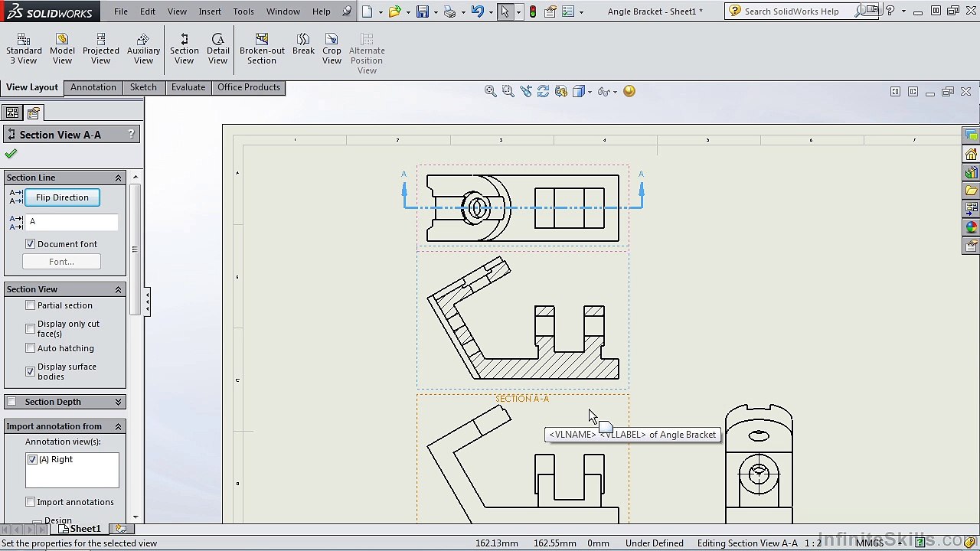Add a Projected View
The height and width of the screenshot is (551, 980).
[x=101, y=50]
